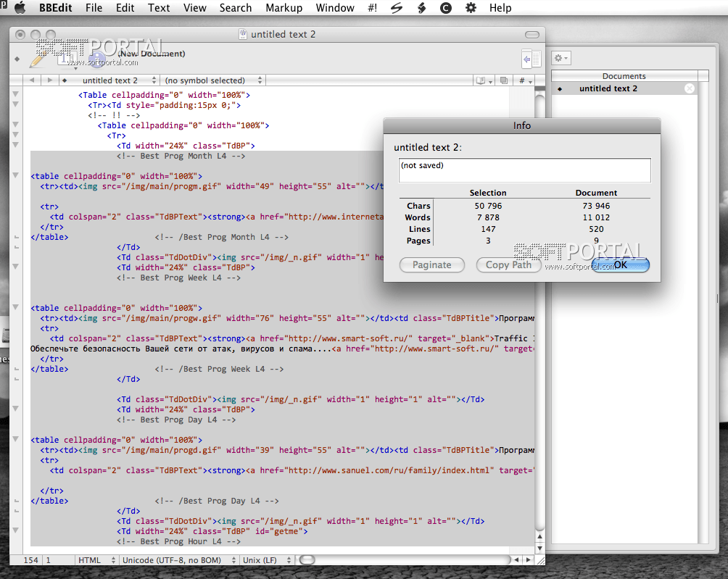This screenshot has height=579, width=728.
Task: Open the Scripts menu icon in menu bar
Action: [397, 8]
